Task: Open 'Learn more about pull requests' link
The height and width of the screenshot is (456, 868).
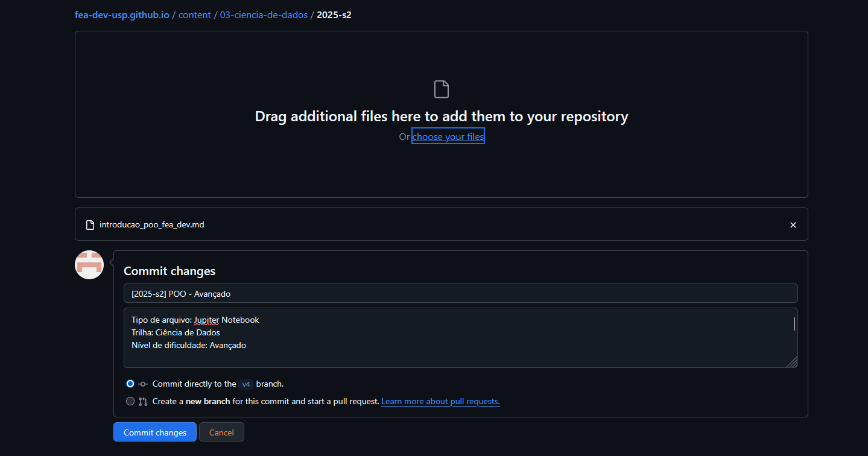Action: click(x=440, y=402)
